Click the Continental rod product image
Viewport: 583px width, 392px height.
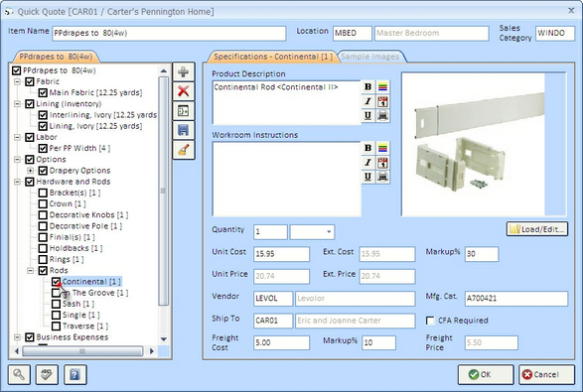click(x=474, y=144)
